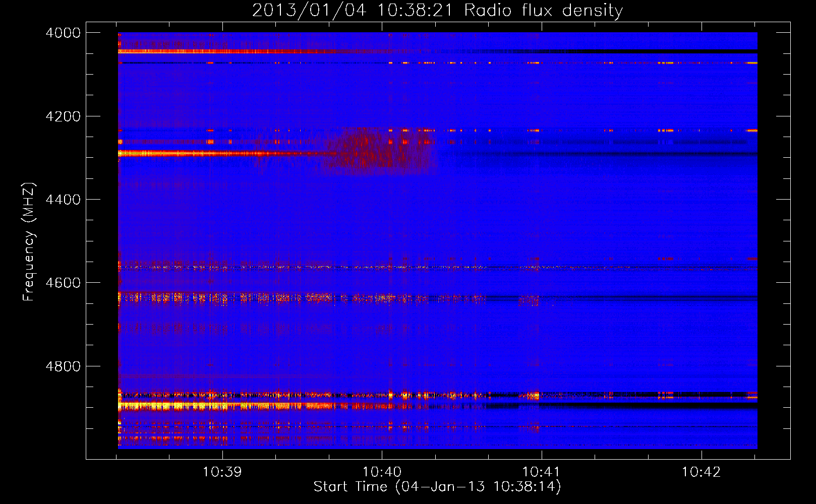Click the plot title '2013/01/04 10:38:21 Radio flux density'

click(x=437, y=10)
